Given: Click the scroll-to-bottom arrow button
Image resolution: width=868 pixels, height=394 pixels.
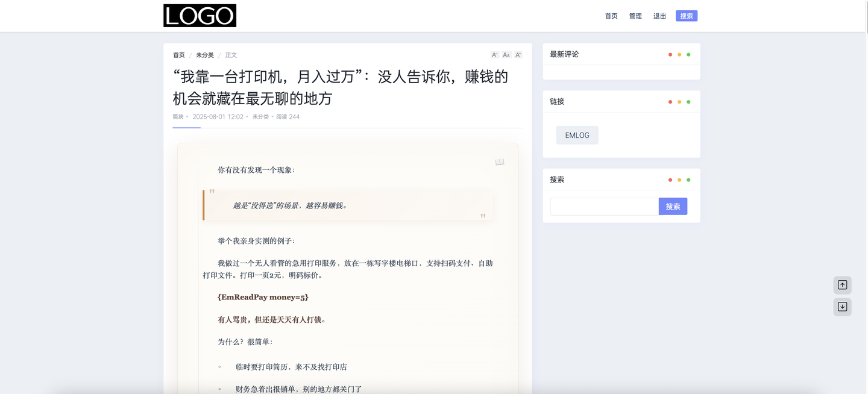Looking at the screenshot, I should [843, 307].
